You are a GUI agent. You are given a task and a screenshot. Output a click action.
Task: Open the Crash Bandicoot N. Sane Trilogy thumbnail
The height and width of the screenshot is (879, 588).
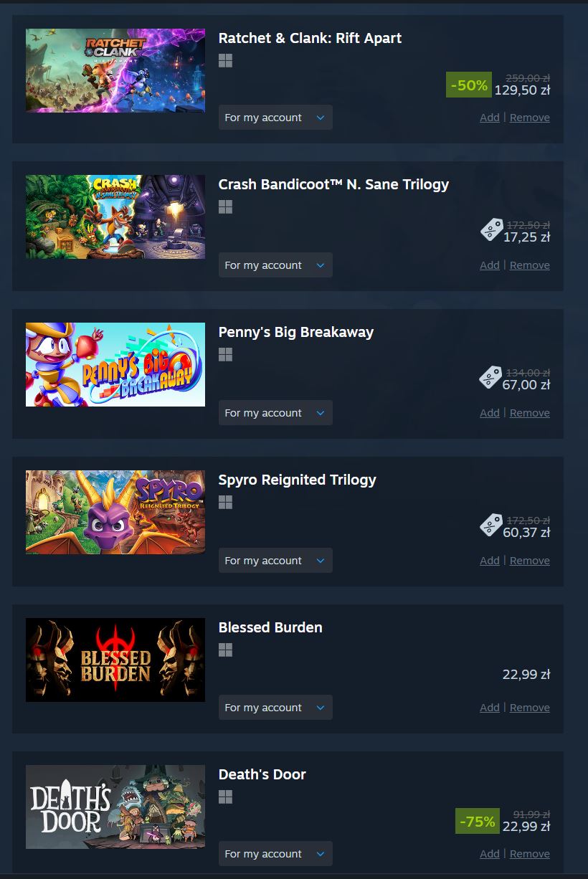click(115, 217)
